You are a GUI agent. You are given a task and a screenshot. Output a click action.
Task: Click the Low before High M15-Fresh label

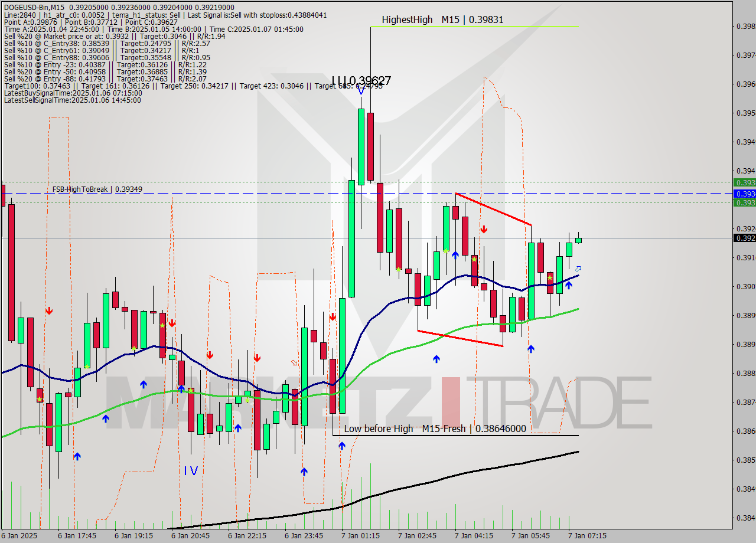(x=435, y=428)
